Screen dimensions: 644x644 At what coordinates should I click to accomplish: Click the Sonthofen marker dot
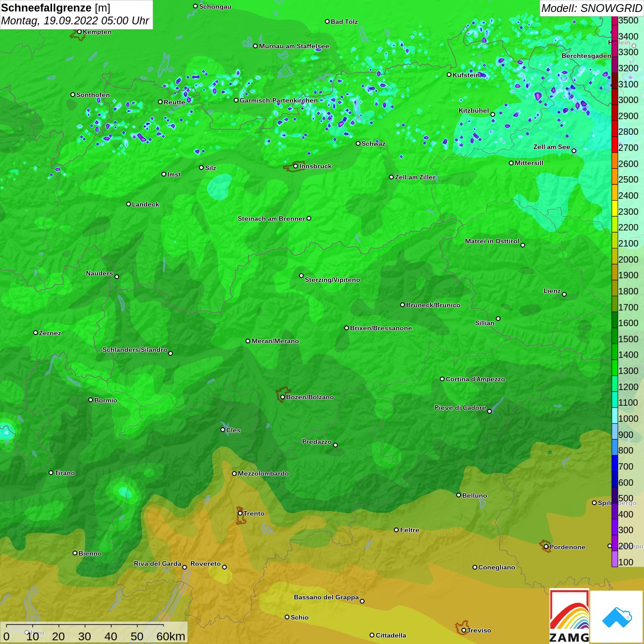tap(73, 95)
